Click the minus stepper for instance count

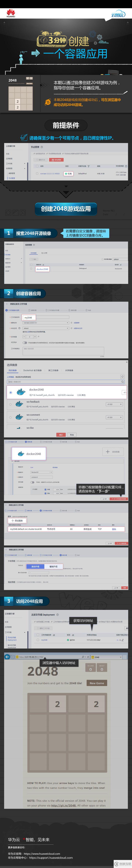pyautogui.click(x=24, y=337)
